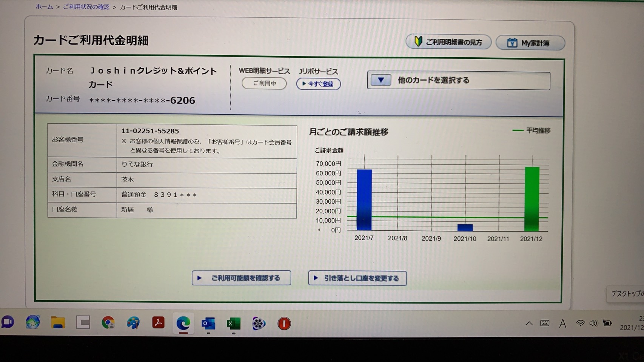Open the globe map app in taskbar
The width and height of the screenshot is (644, 362).
[33, 322]
